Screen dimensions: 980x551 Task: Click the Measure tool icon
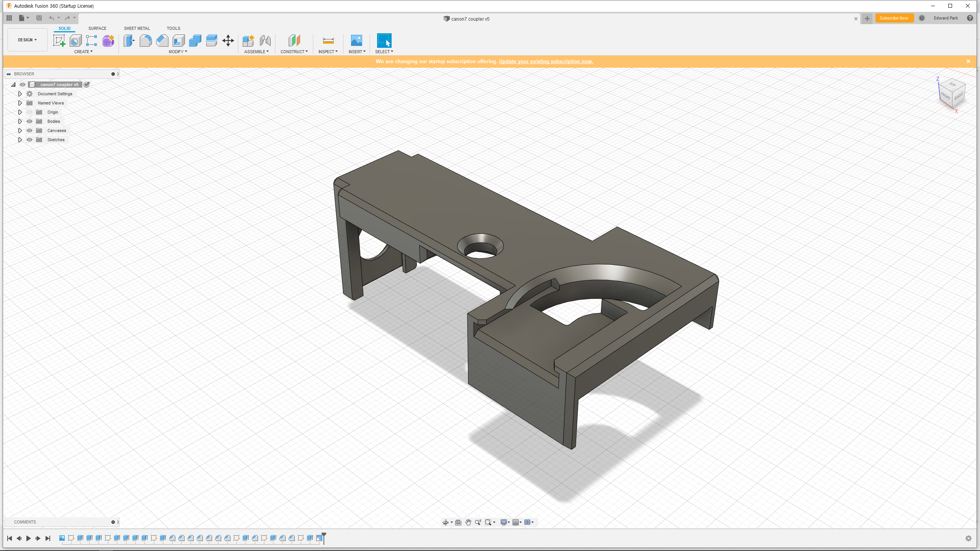pyautogui.click(x=328, y=41)
